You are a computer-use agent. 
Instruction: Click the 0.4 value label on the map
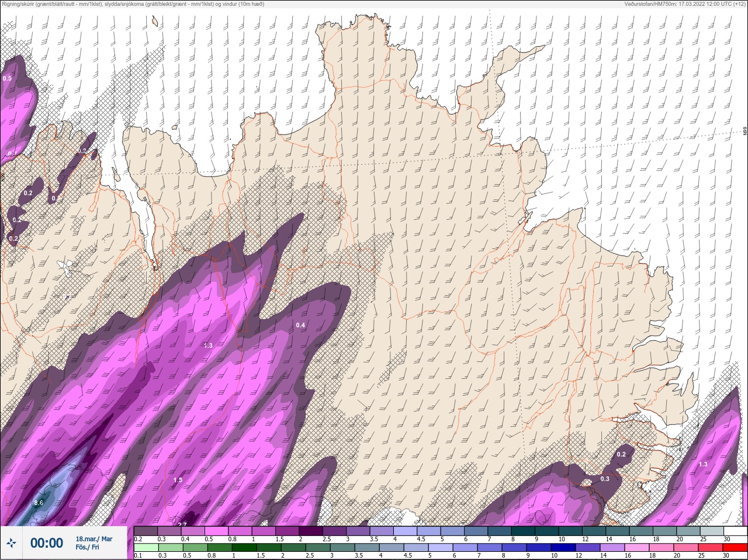300,325
